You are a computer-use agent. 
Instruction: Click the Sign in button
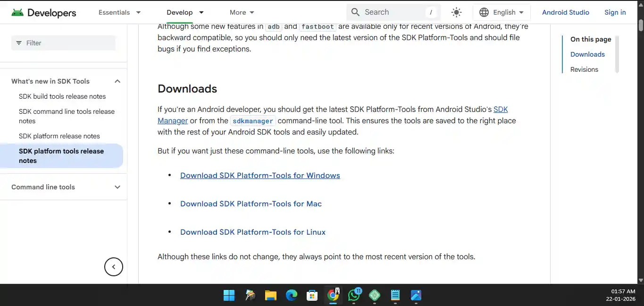pyautogui.click(x=615, y=13)
